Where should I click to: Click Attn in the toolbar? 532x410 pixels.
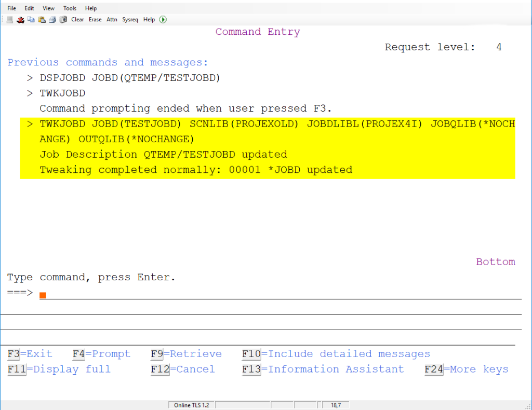pos(112,20)
